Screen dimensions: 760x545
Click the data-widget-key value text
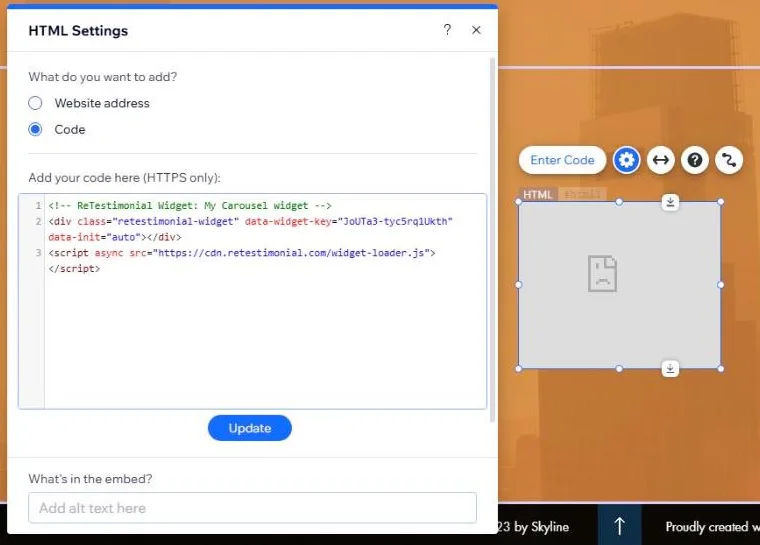[395, 222]
